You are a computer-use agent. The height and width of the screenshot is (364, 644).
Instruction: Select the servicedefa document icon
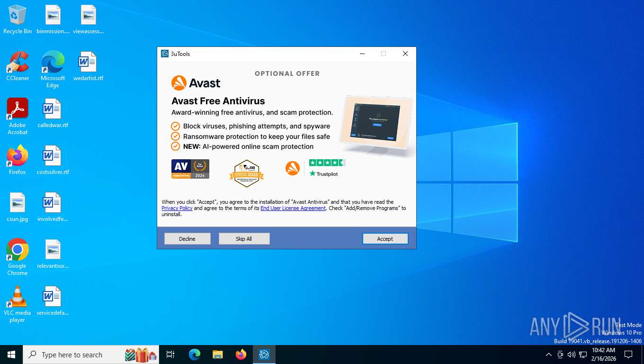click(53, 301)
